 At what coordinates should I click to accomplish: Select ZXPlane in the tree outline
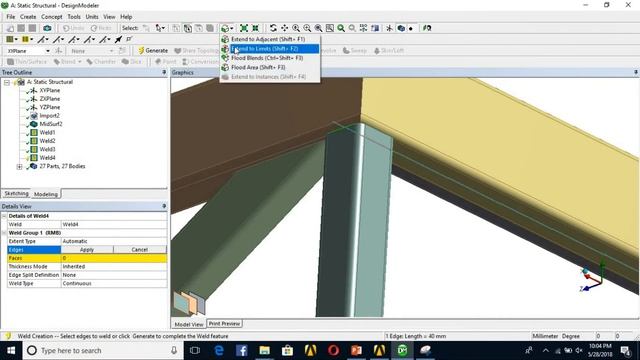[50, 99]
